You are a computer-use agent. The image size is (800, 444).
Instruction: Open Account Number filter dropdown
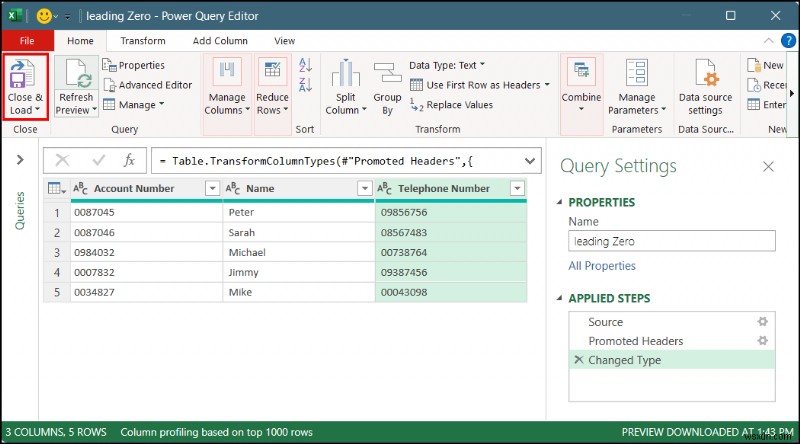(x=212, y=189)
